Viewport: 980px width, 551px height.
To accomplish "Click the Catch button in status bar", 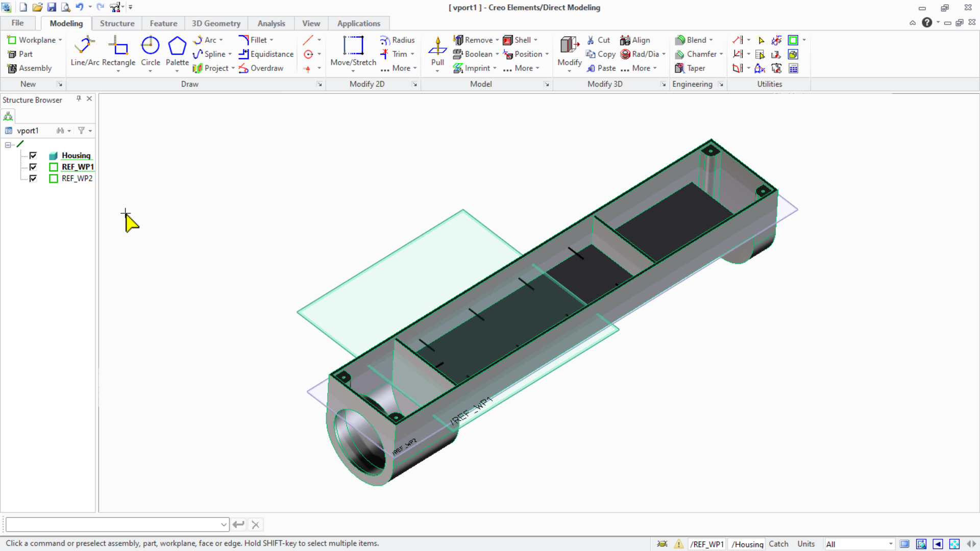I will 778,544.
